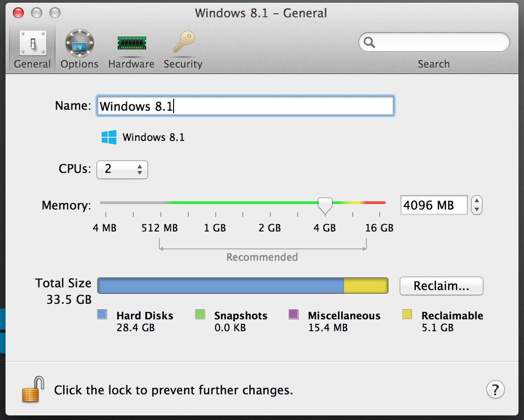Click the Recommended range label

click(262, 257)
